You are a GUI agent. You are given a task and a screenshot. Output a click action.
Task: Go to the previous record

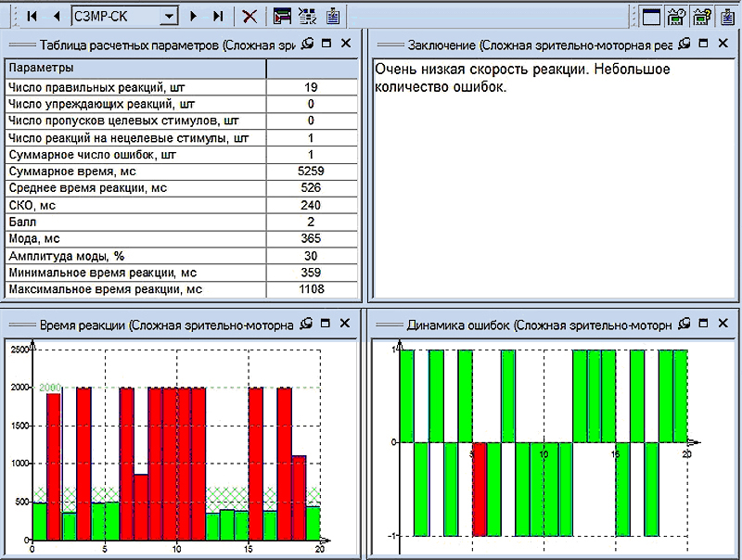click(x=56, y=16)
